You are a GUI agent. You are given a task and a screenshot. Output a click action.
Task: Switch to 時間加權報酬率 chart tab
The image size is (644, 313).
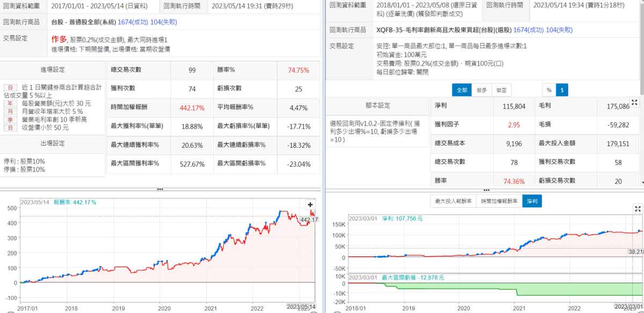click(x=497, y=201)
